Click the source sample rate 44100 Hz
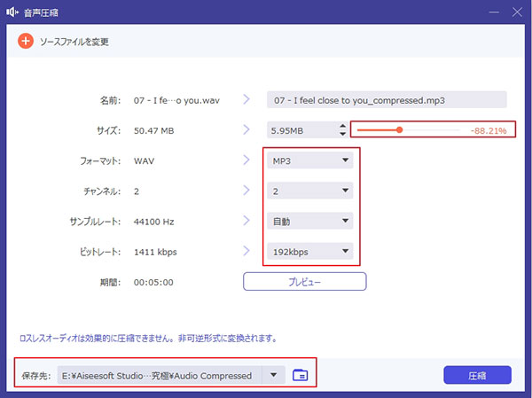 [x=153, y=222]
